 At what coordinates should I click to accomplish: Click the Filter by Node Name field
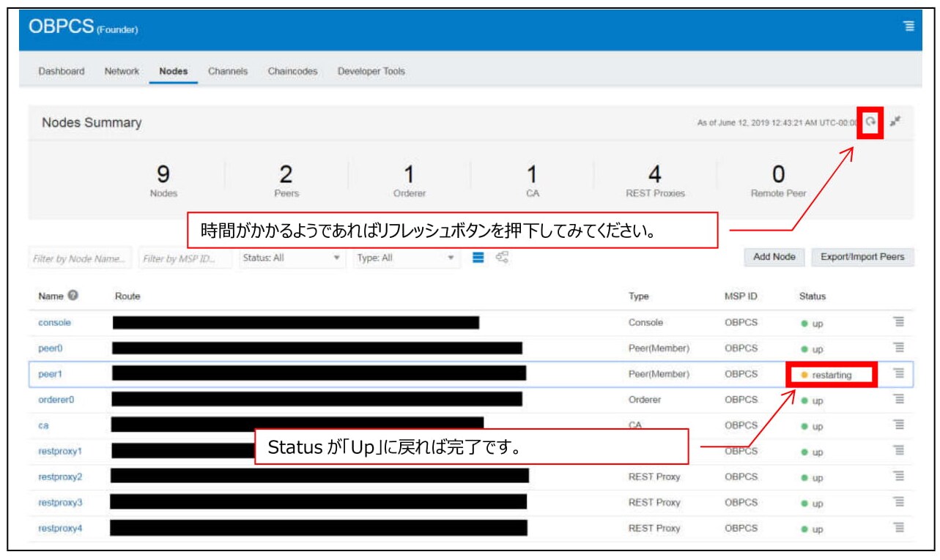pos(81,258)
